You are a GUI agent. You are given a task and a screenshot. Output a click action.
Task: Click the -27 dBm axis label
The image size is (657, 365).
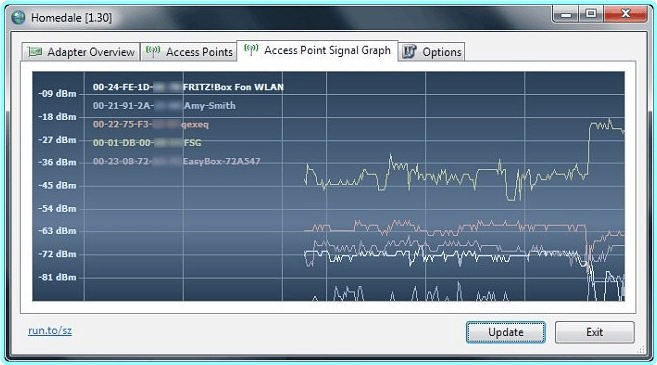[x=57, y=140]
